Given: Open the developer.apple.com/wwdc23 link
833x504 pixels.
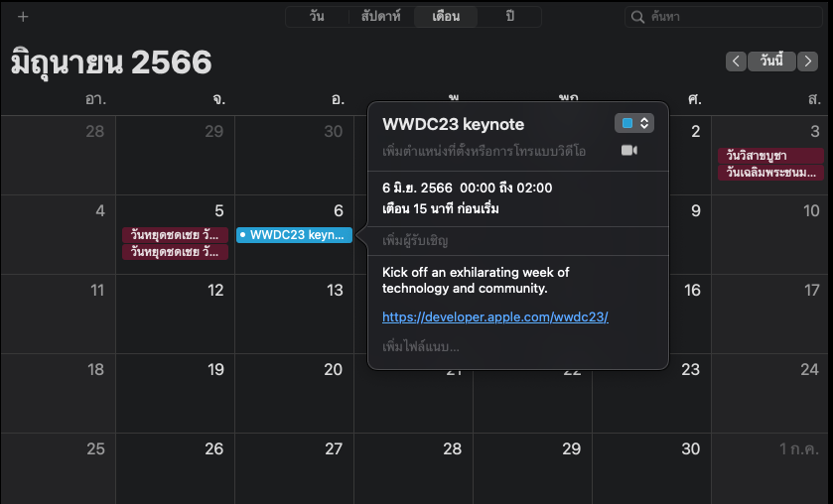Looking at the screenshot, I should pos(494,317).
